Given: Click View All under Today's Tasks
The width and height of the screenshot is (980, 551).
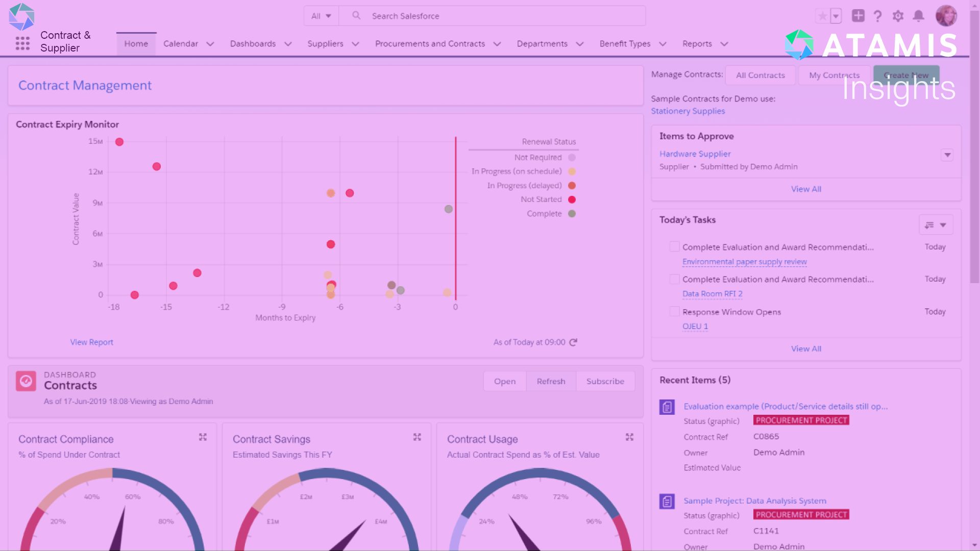Looking at the screenshot, I should (x=806, y=349).
